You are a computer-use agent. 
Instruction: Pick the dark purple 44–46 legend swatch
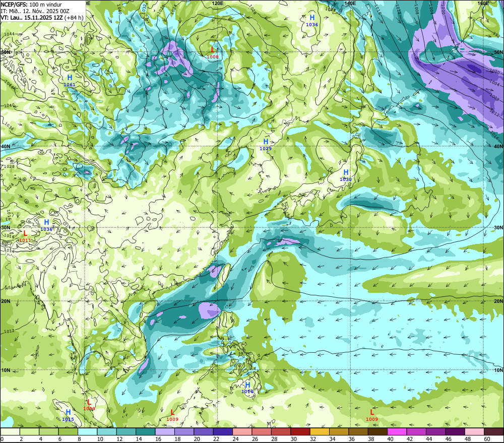(436, 432)
